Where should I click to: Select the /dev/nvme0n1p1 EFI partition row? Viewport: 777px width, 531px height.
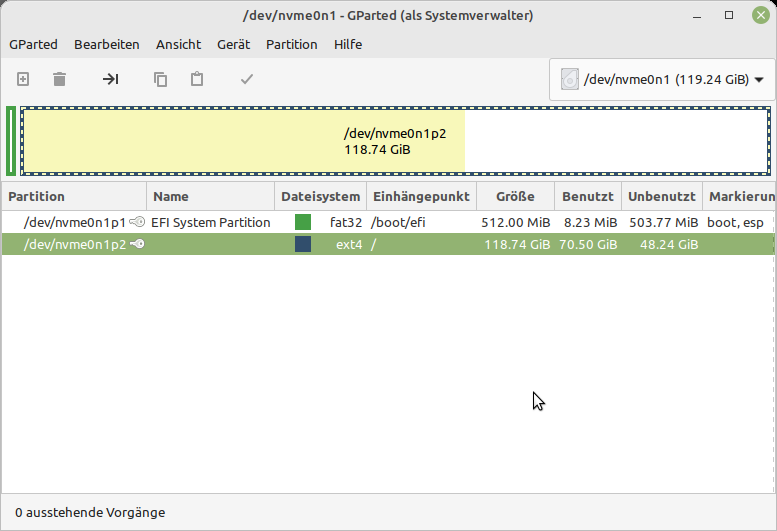coord(75,222)
